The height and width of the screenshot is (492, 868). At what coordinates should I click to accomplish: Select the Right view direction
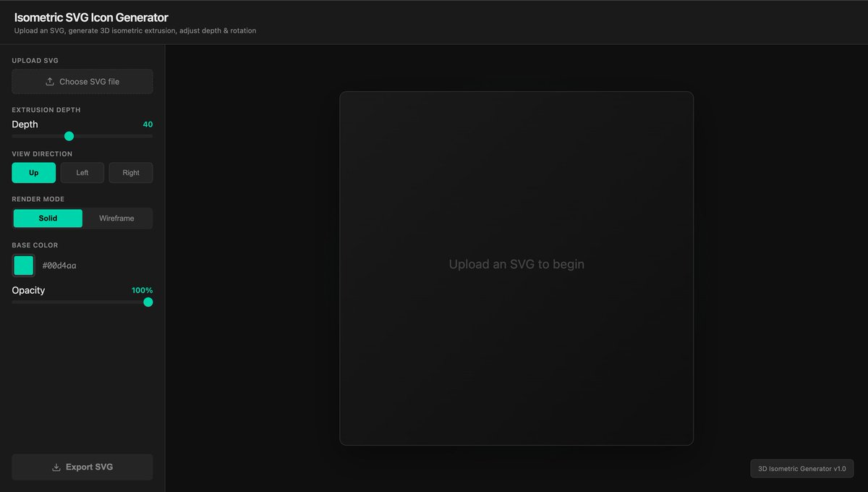[x=131, y=173]
